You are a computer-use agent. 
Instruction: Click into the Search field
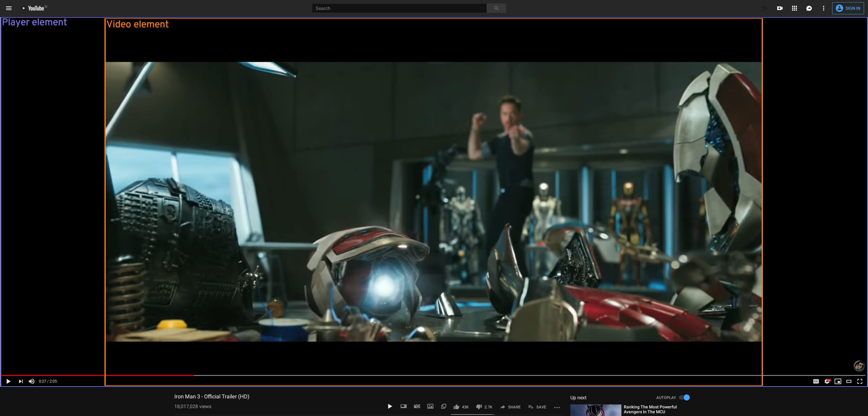[399, 8]
